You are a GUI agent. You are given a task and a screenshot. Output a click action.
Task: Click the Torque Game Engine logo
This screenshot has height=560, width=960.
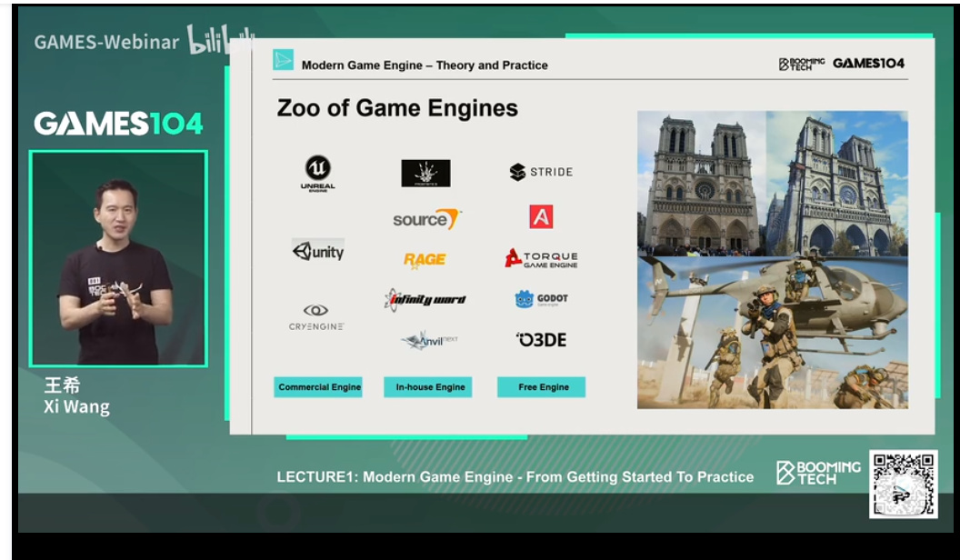point(541,258)
